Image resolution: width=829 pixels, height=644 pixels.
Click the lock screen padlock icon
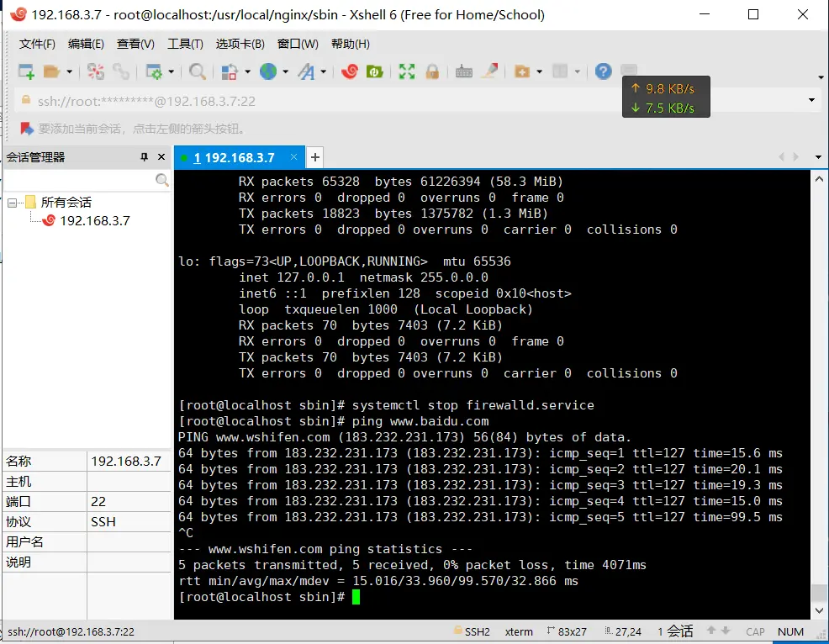point(432,71)
